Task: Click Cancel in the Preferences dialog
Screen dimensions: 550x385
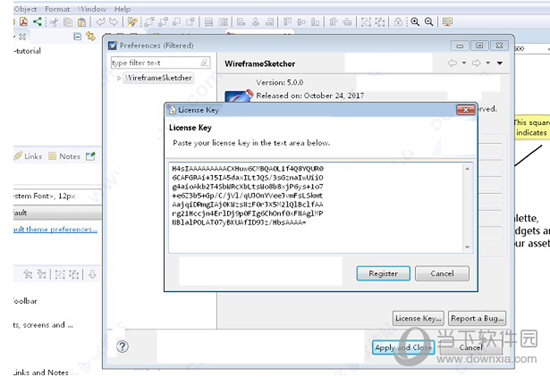Action: point(471,347)
